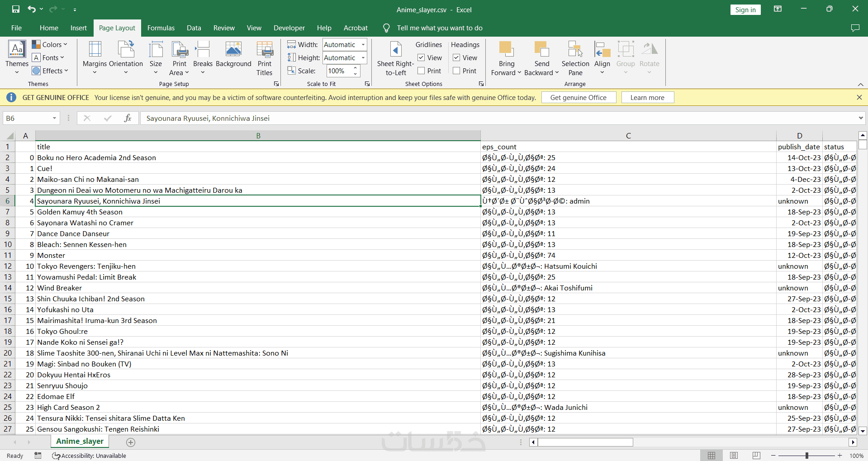The image size is (868, 461).
Task: Expand the formula bar
Action: (861, 118)
